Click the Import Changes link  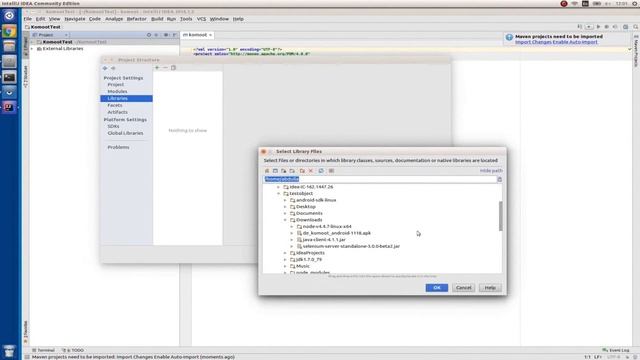click(x=534, y=42)
